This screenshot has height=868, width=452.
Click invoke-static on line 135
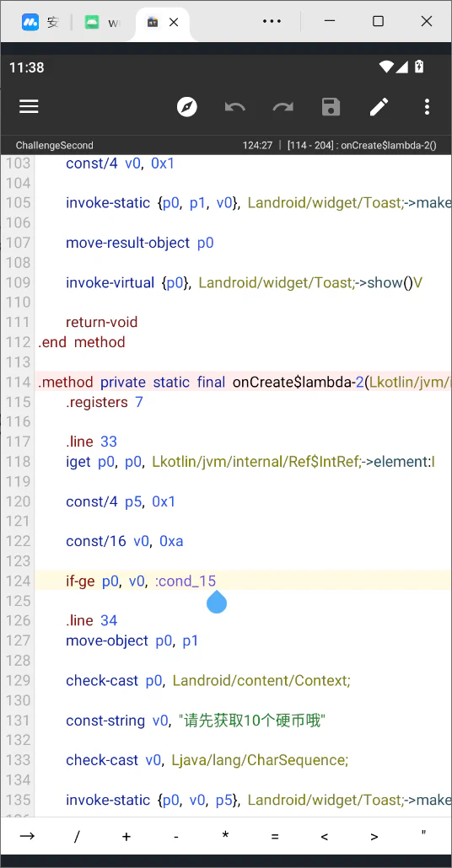259,800
